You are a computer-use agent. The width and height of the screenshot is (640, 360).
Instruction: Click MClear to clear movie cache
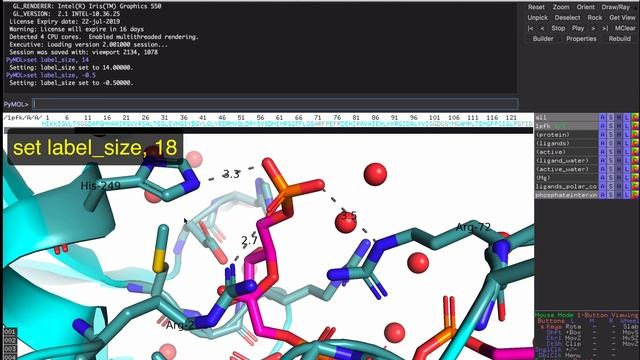[x=625, y=28]
